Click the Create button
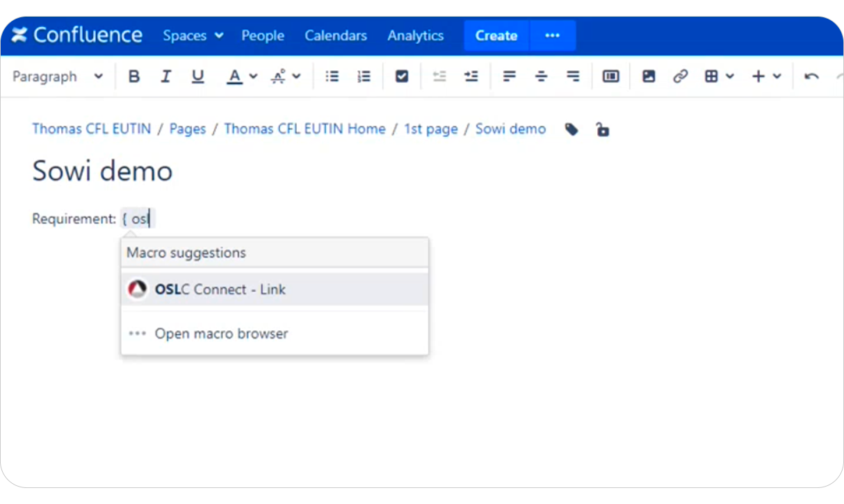Viewport: 844px width, 504px height. (x=496, y=35)
